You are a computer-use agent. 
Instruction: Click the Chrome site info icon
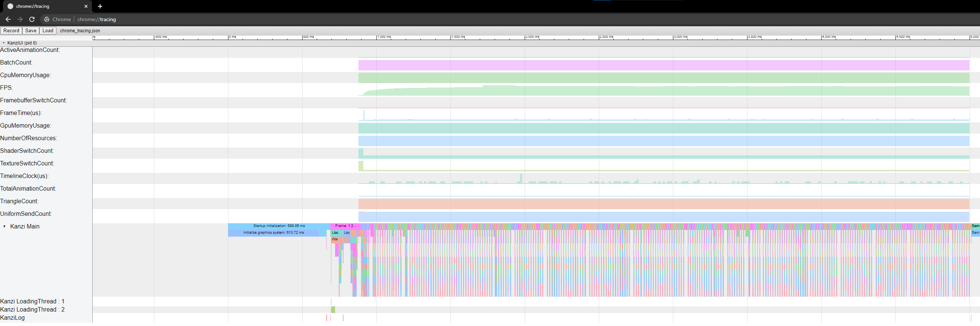point(47,19)
